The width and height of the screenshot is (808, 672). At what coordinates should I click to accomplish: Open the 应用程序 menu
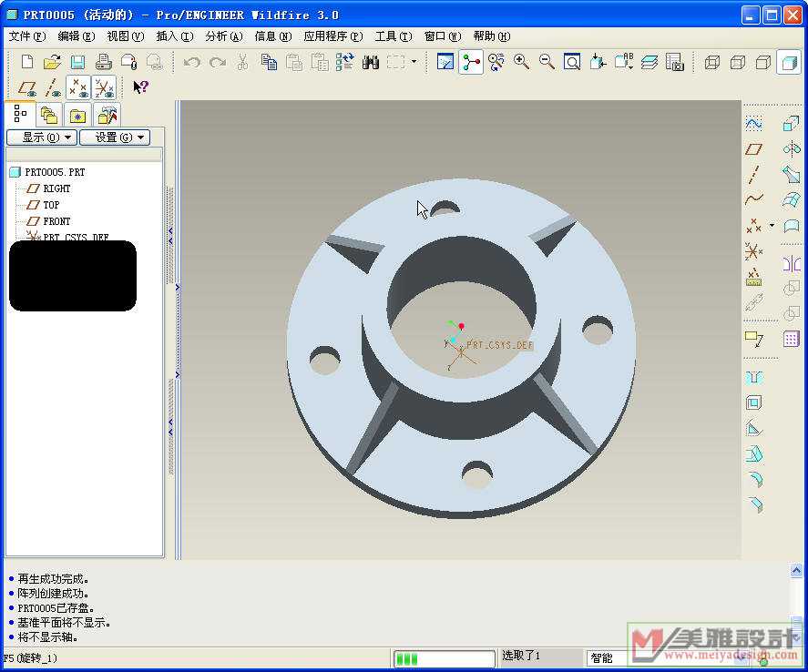(x=332, y=36)
